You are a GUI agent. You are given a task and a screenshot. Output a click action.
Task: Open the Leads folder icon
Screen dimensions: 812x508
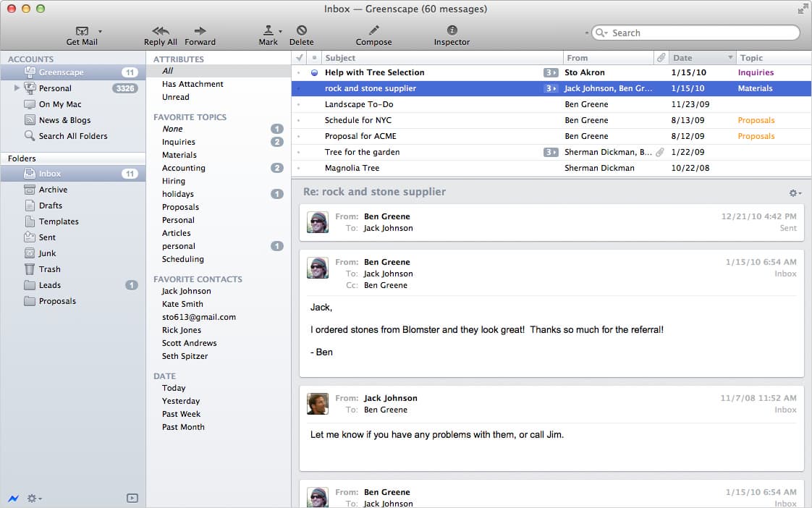tap(30, 285)
